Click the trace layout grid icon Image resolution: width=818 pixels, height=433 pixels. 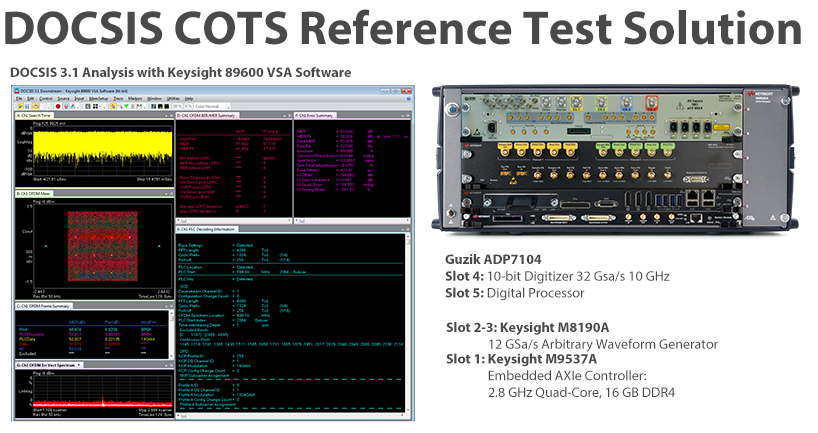pyautogui.click(x=95, y=106)
